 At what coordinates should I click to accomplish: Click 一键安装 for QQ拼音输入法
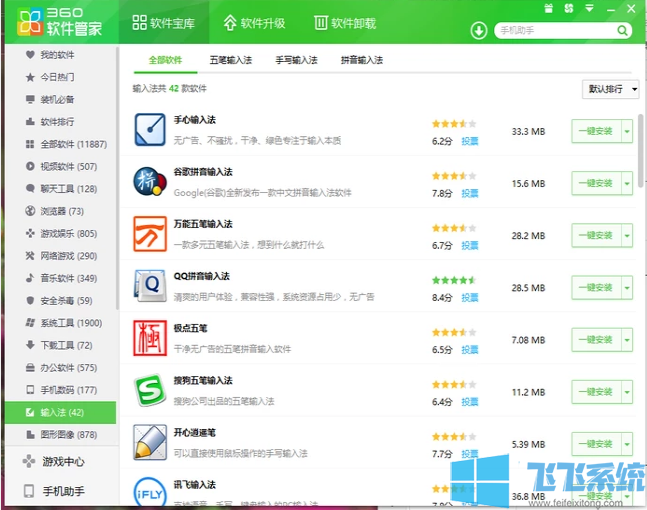coord(596,288)
